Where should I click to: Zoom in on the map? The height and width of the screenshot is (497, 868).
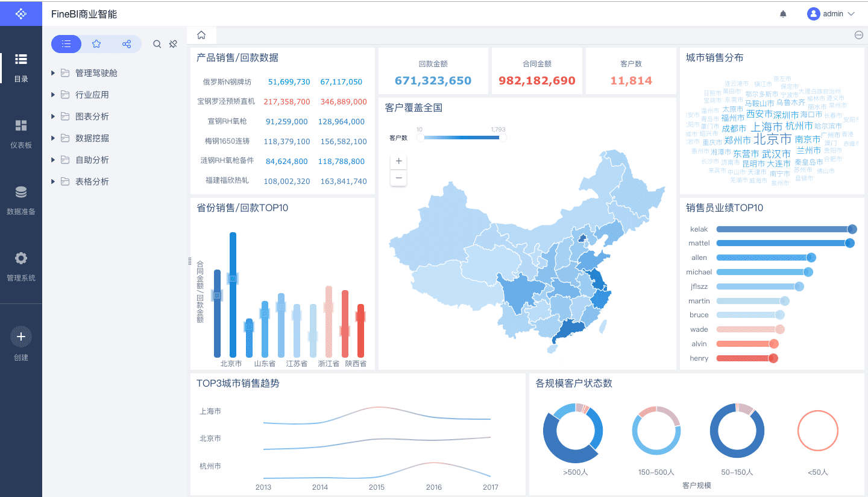point(398,162)
